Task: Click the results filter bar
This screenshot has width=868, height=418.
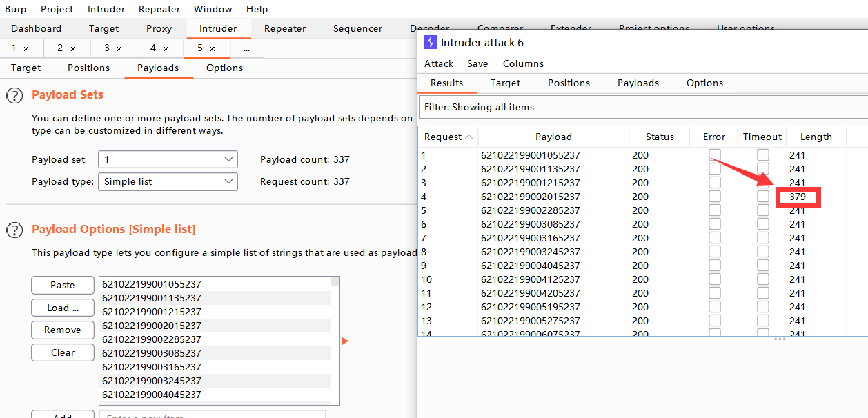Action: (x=642, y=107)
